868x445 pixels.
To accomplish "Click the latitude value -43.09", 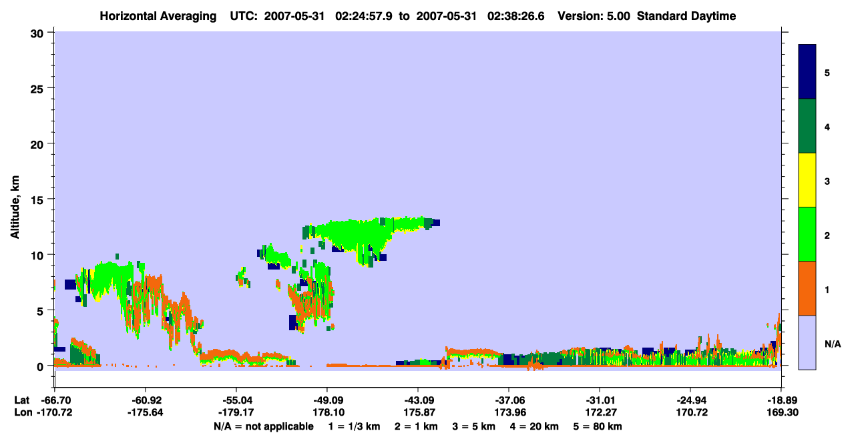I will 417,400.
